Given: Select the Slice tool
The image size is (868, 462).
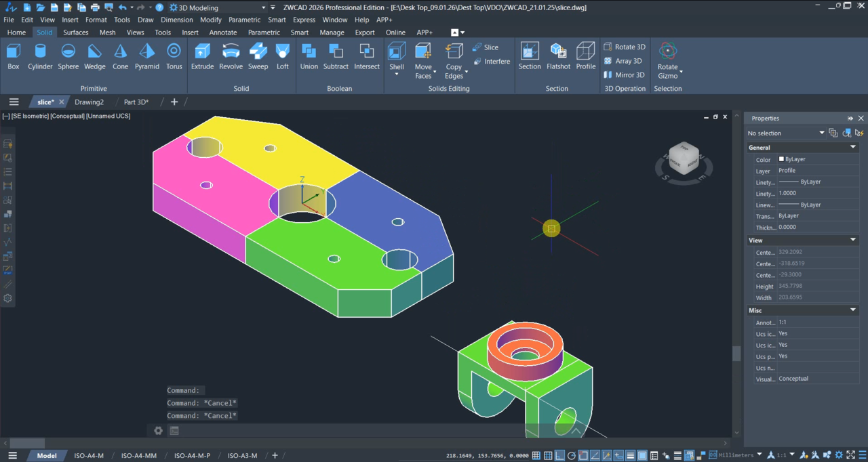Looking at the screenshot, I should [x=486, y=47].
